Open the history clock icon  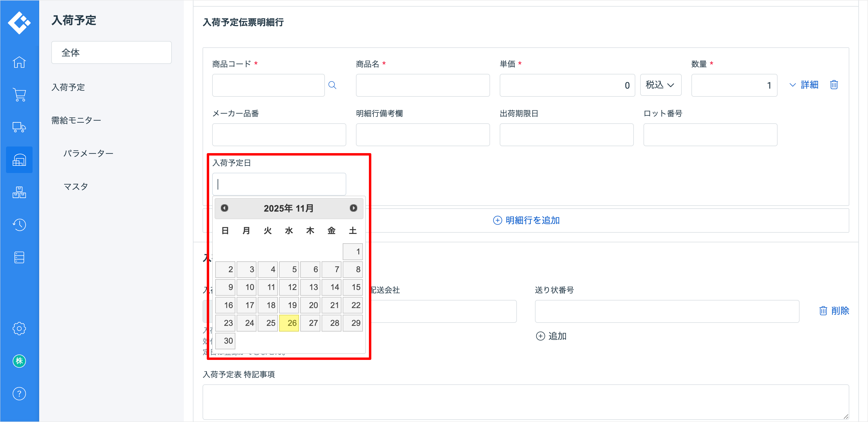point(19,225)
